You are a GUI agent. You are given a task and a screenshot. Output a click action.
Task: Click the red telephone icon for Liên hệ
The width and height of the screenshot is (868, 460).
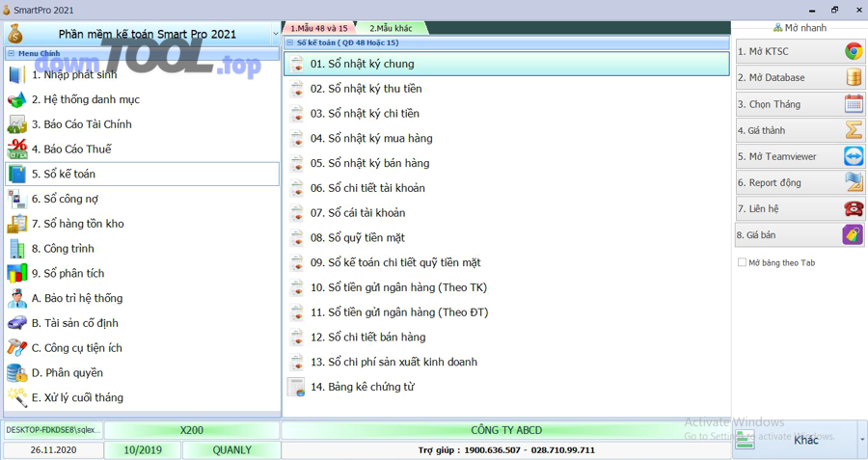click(x=854, y=208)
